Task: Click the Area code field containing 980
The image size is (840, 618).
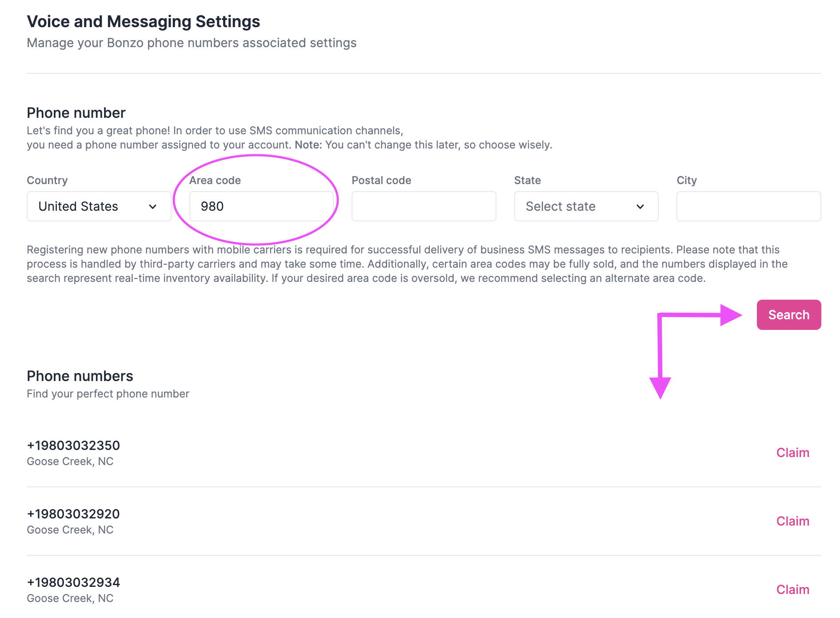Action: click(x=261, y=206)
